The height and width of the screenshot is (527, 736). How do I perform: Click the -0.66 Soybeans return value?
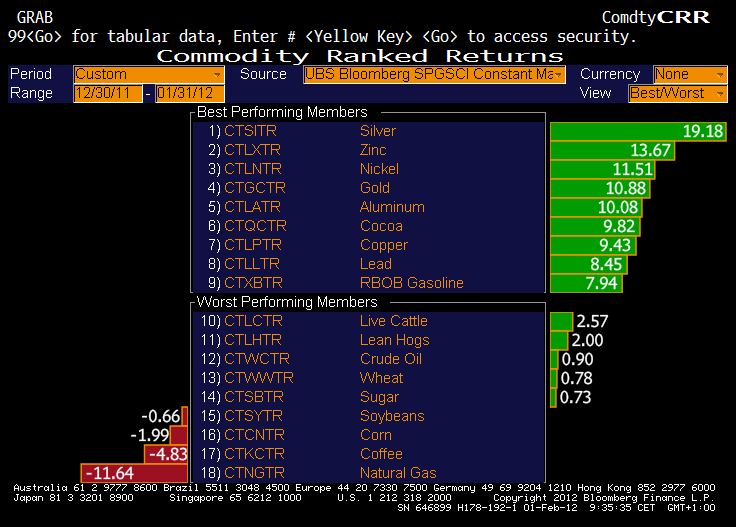161,417
